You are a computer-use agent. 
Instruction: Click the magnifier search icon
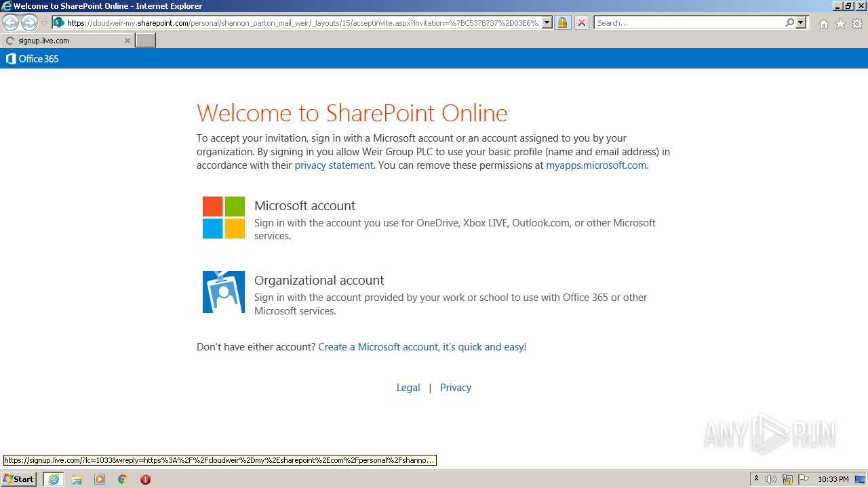[x=789, y=22]
